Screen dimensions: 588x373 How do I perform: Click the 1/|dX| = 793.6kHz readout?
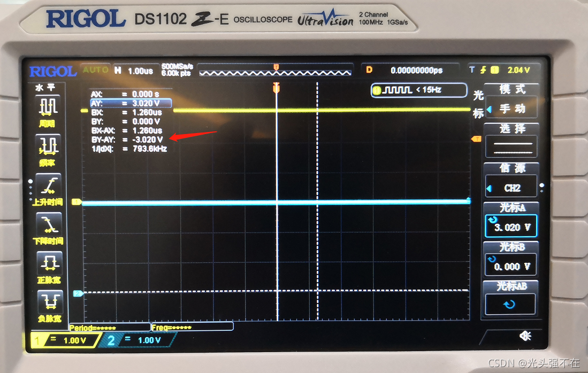pos(129,149)
